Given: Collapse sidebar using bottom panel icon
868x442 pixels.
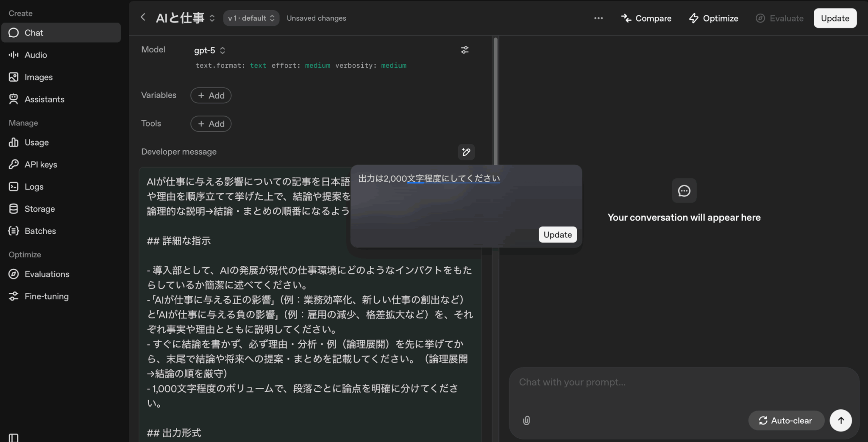Looking at the screenshot, I should (x=14, y=437).
